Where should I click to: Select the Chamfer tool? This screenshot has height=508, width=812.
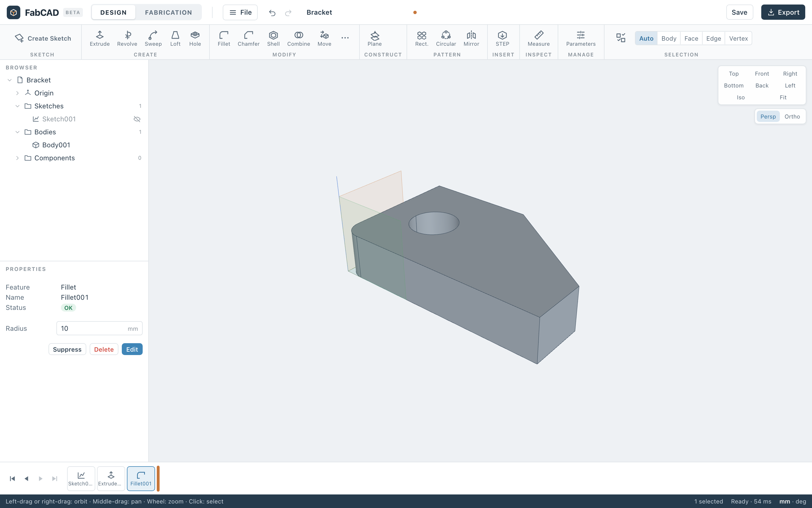pos(248,39)
